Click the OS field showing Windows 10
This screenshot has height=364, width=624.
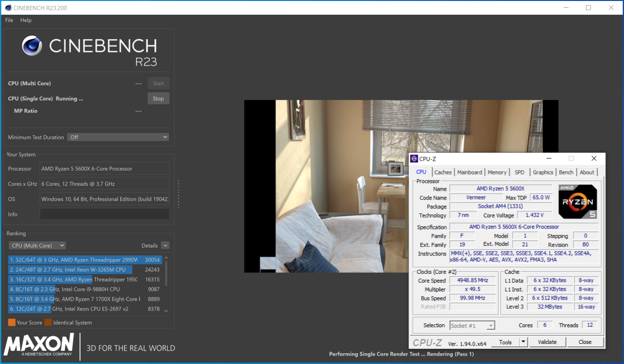[x=105, y=199]
